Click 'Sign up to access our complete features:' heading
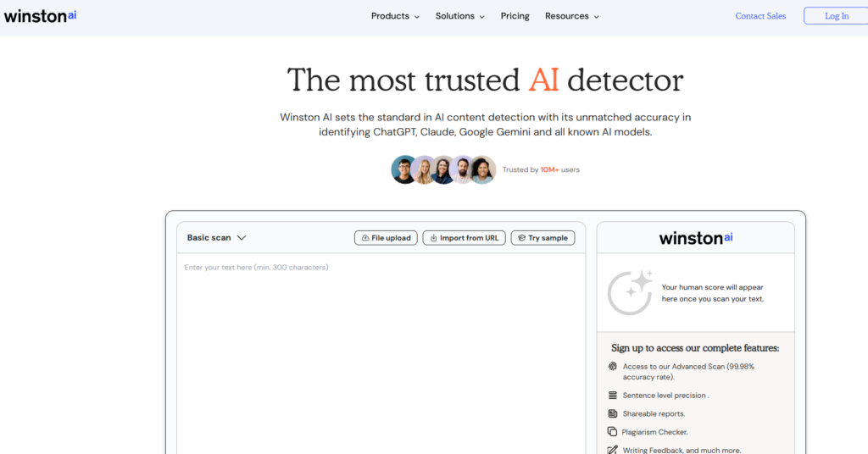 click(x=695, y=348)
